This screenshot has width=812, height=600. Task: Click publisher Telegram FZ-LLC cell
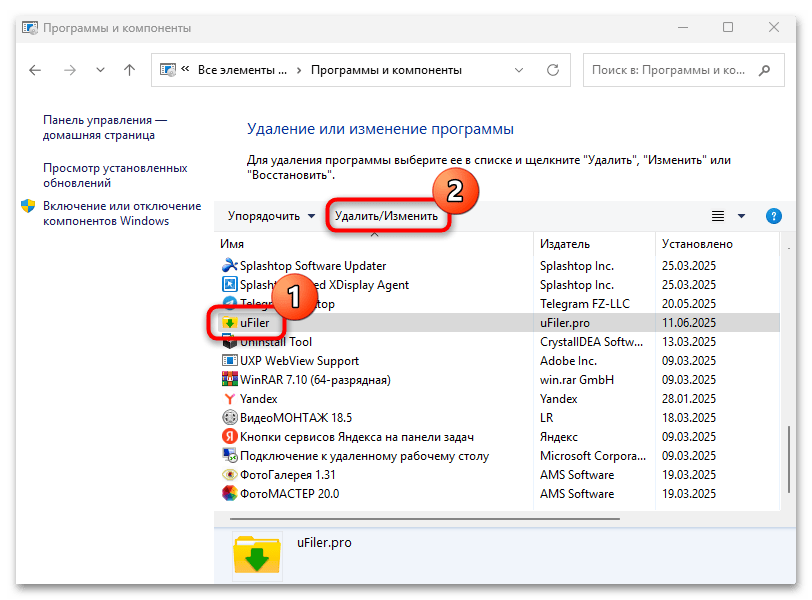click(x=585, y=303)
